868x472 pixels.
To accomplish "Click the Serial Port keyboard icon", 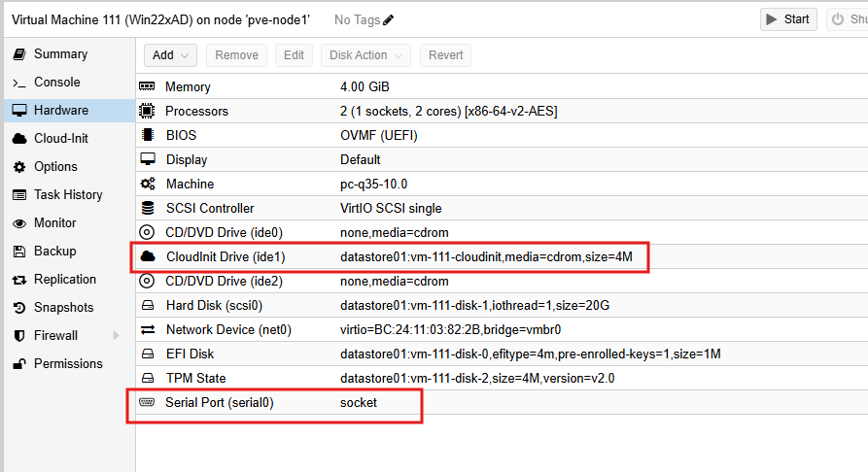I will click(x=148, y=402).
